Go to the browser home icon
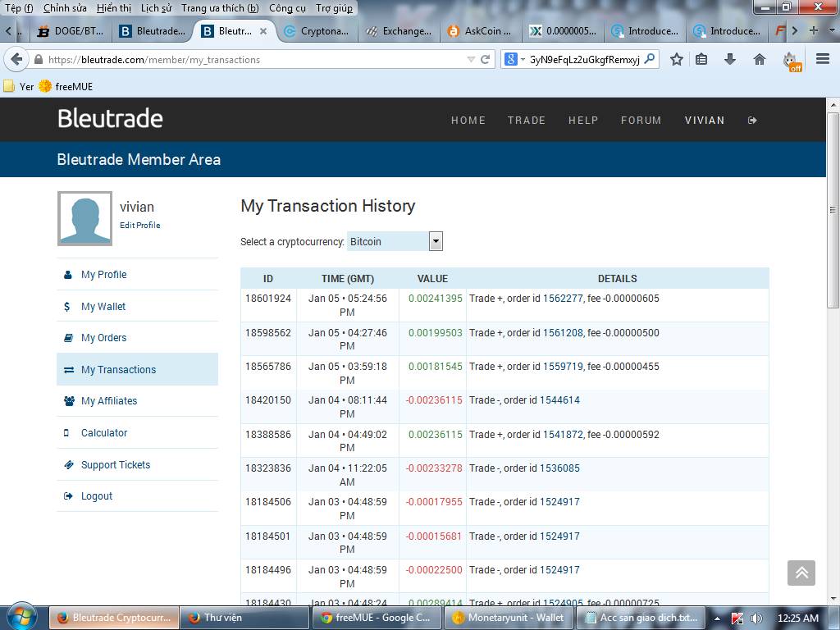Viewport: 840px width, 630px height. [759, 59]
